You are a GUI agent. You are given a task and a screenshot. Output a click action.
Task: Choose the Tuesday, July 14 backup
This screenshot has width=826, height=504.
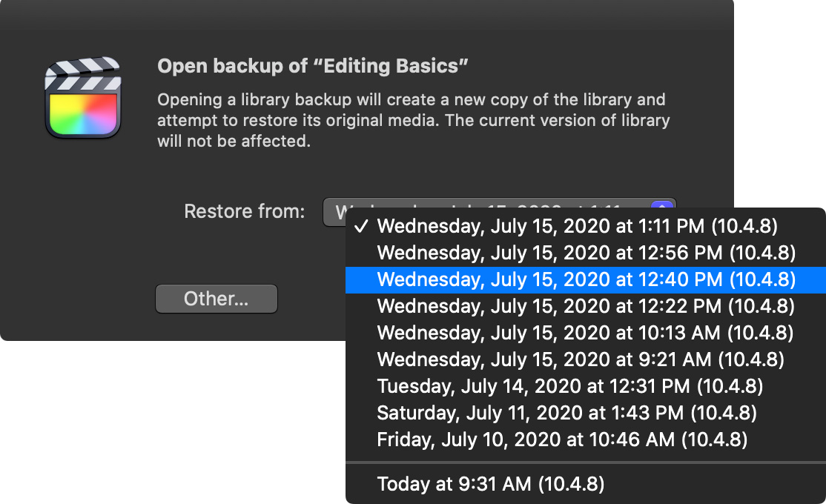pos(585,387)
